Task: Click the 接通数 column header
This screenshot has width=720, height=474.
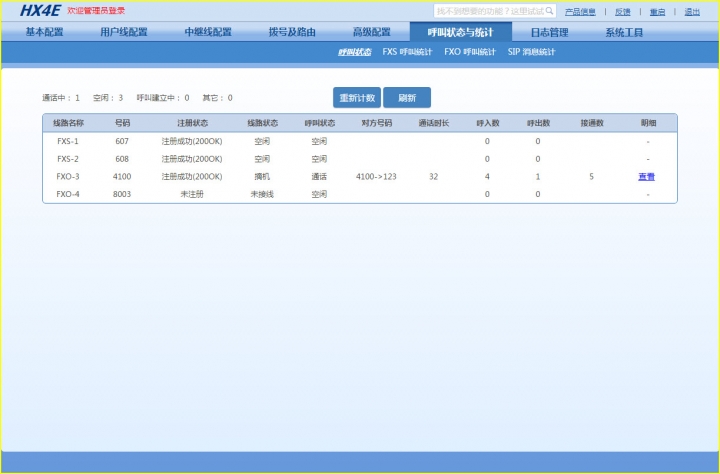Action: coord(592,123)
